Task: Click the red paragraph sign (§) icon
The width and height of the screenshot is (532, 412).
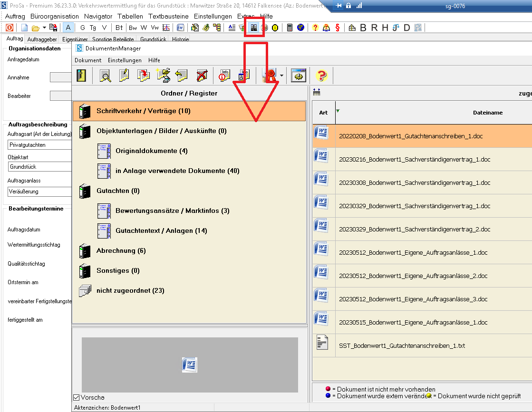Action: click(337, 28)
